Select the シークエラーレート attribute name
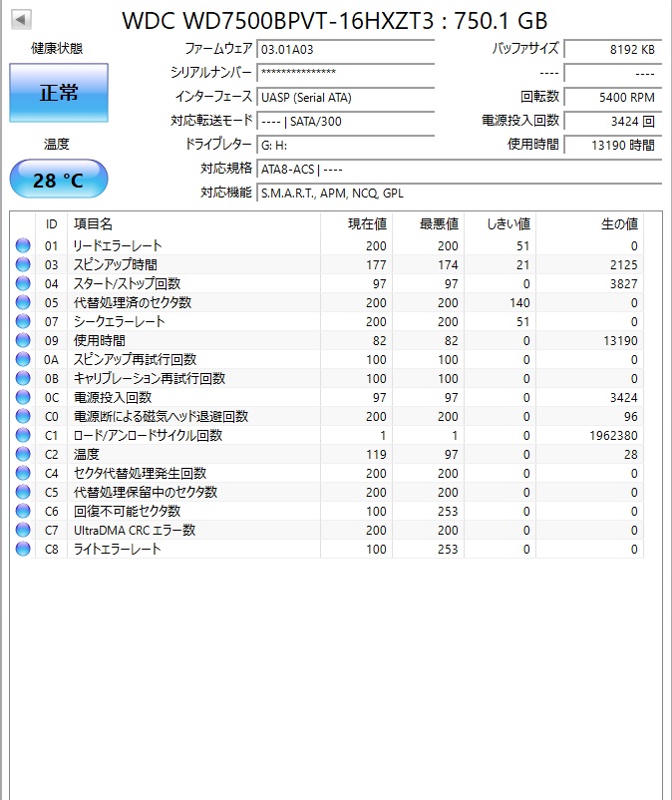 click(x=120, y=321)
